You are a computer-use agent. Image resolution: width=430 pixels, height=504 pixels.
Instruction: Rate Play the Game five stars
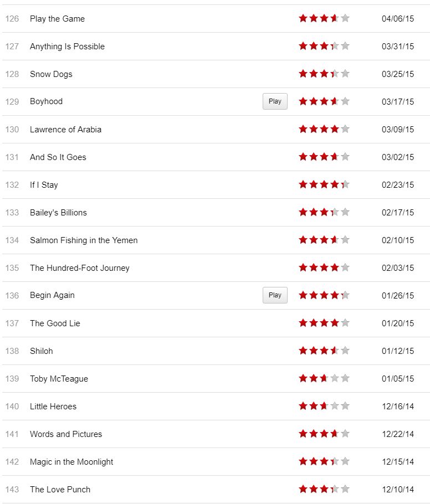click(345, 18)
